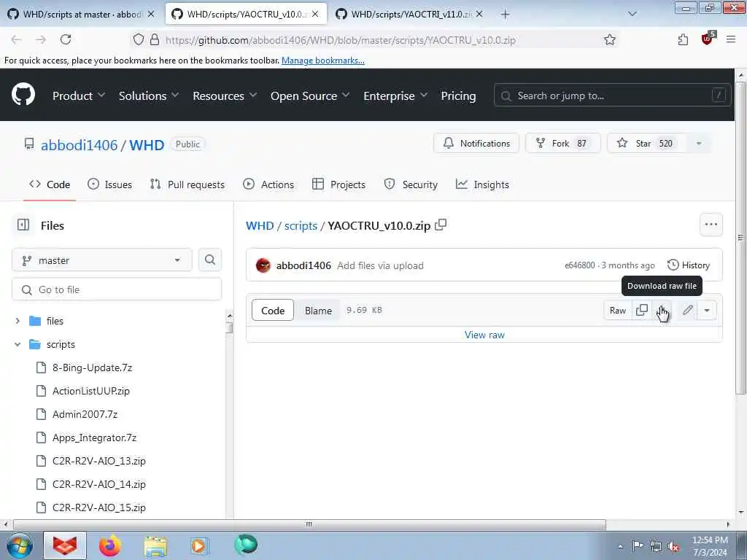Open the edit options dropdown arrow
This screenshot has height=560, width=747.
click(x=706, y=310)
